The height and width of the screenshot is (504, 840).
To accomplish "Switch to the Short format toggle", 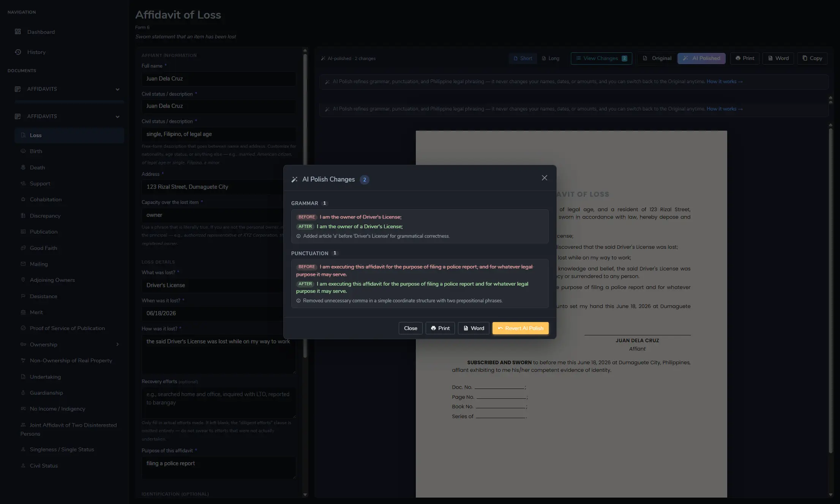I will point(523,58).
